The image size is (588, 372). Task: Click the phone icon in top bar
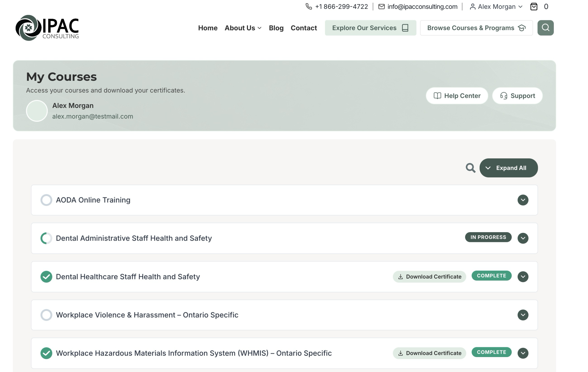[309, 7]
